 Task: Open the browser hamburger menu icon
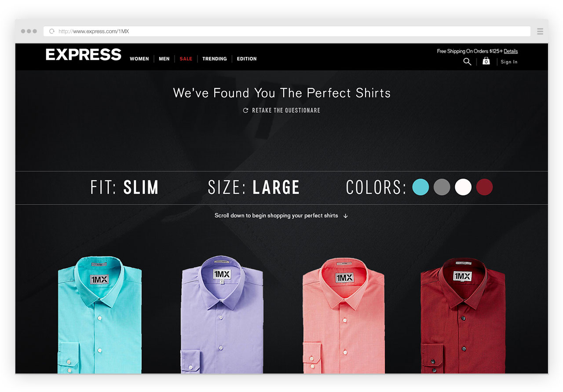click(540, 31)
